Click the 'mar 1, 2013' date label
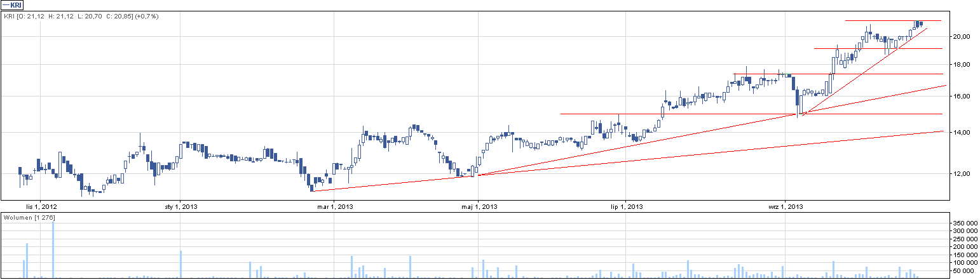The image size is (980, 280). tap(334, 207)
